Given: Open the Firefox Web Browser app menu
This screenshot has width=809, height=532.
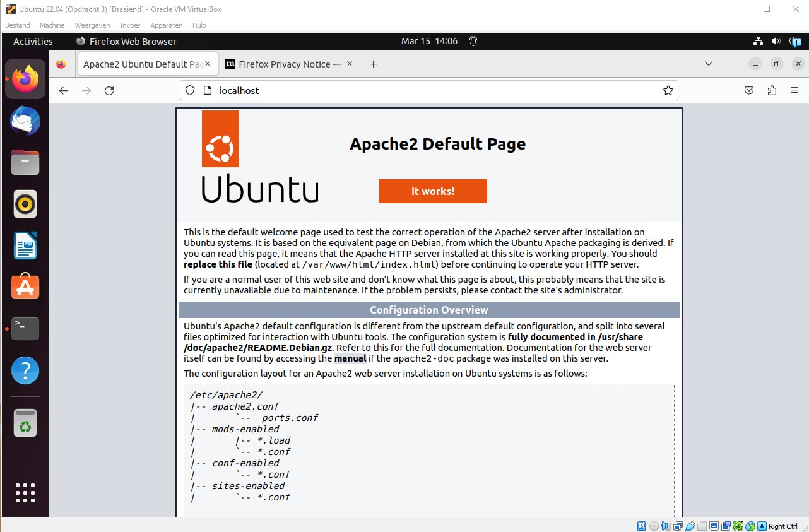Looking at the screenshot, I should (126, 41).
